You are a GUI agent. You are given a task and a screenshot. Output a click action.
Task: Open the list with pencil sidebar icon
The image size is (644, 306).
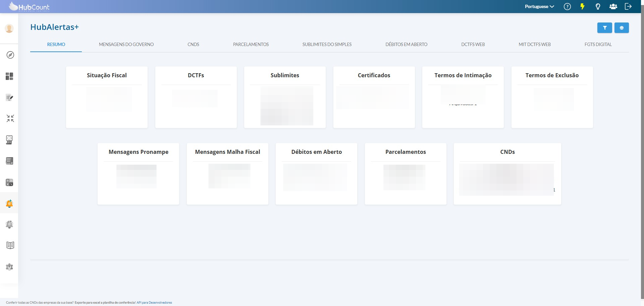pyautogui.click(x=9, y=97)
